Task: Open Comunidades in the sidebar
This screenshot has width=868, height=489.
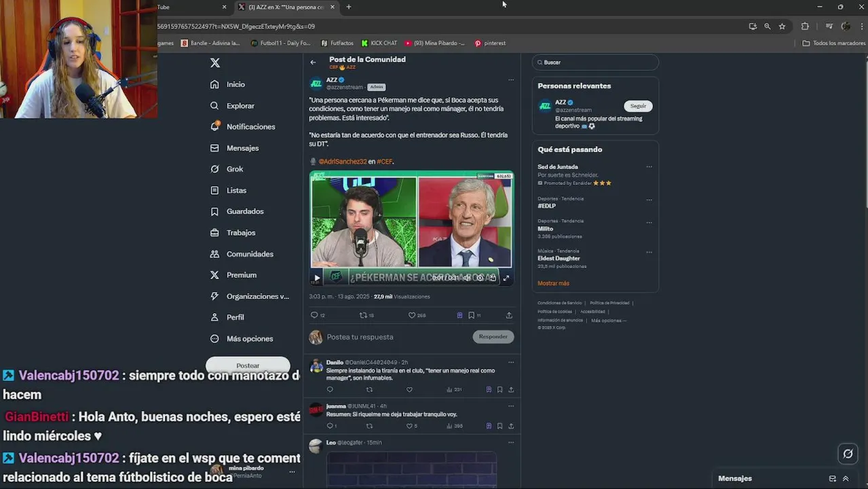Action: click(242, 254)
